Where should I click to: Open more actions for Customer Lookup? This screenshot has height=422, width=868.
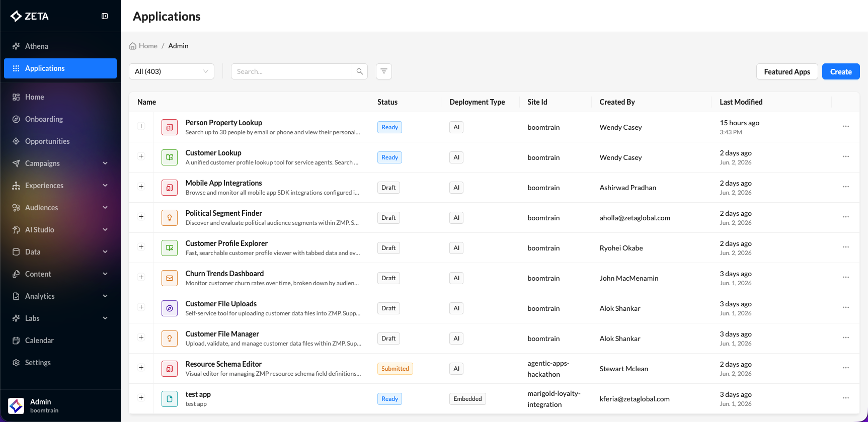pyautogui.click(x=846, y=156)
